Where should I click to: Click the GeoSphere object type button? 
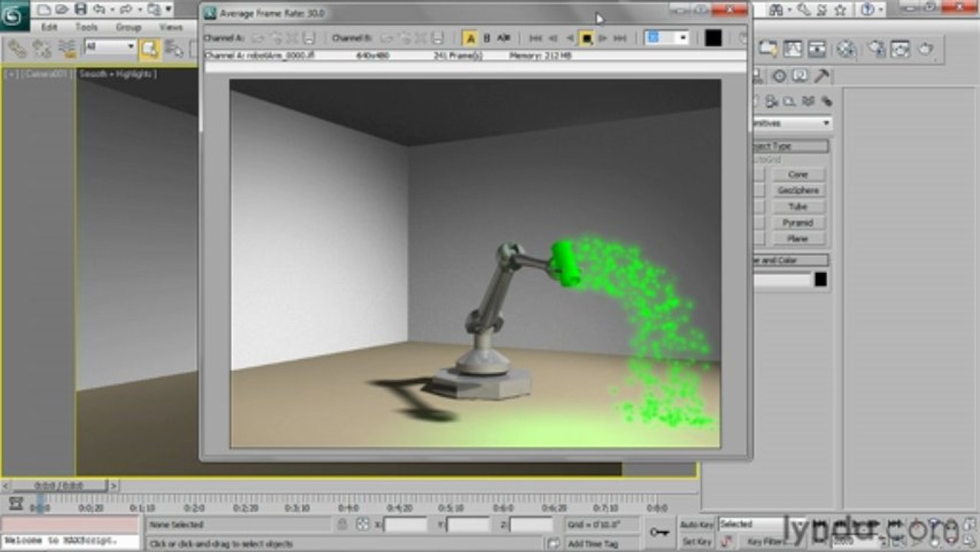coord(798,190)
